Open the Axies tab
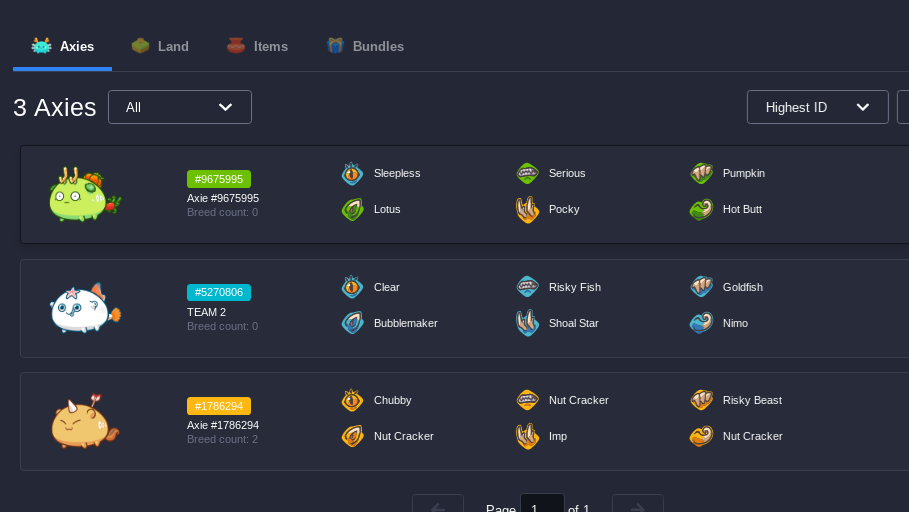 click(63, 46)
